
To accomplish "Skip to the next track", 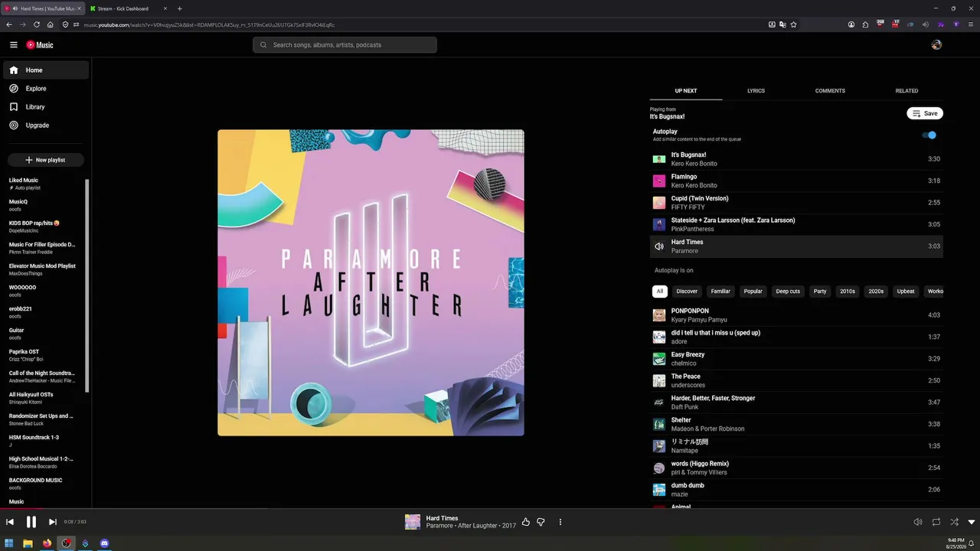I will [x=52, y=522].
